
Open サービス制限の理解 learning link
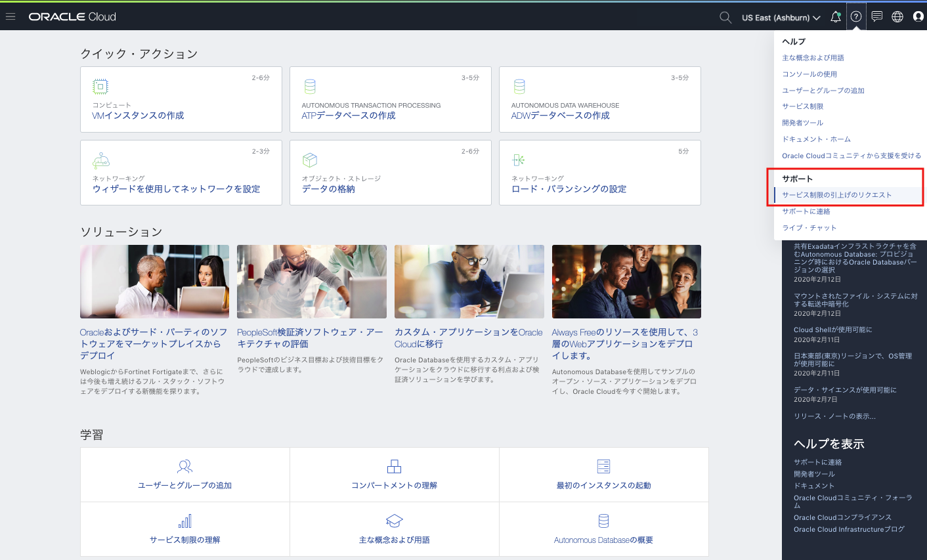(x=185, y=540)
